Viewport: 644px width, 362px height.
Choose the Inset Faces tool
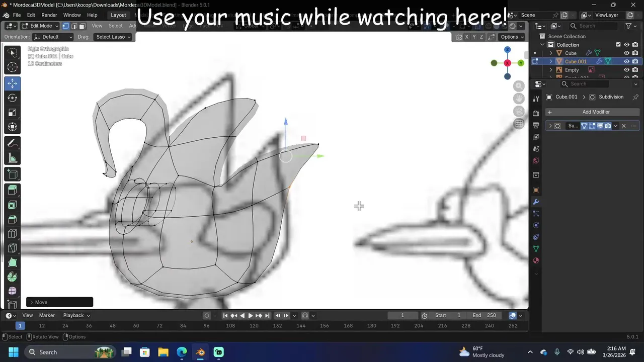coord(13,205)
